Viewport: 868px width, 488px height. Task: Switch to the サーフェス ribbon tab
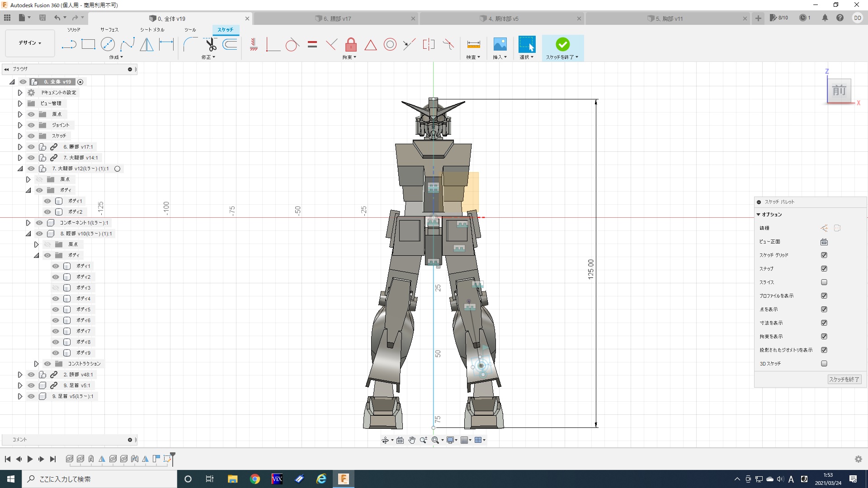[x=109, y=30]
